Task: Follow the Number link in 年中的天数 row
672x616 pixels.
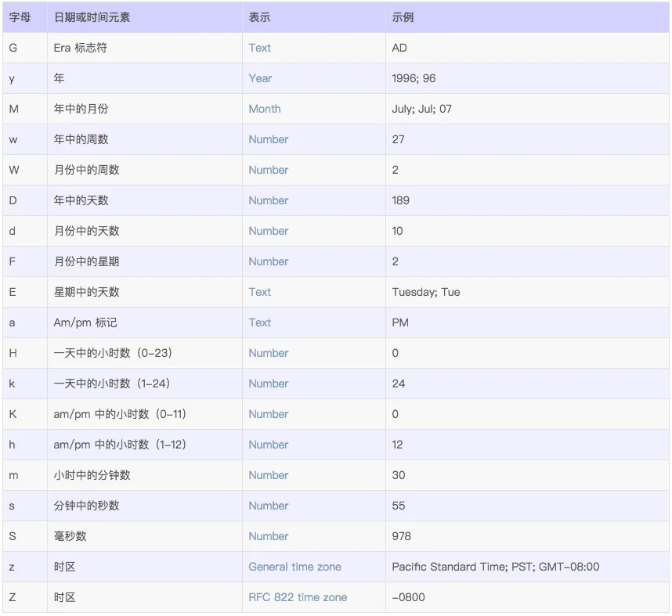Action: 268,200
